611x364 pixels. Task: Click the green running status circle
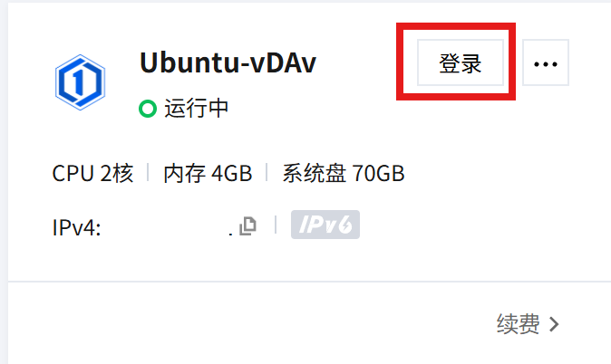[x=148, y=109]
